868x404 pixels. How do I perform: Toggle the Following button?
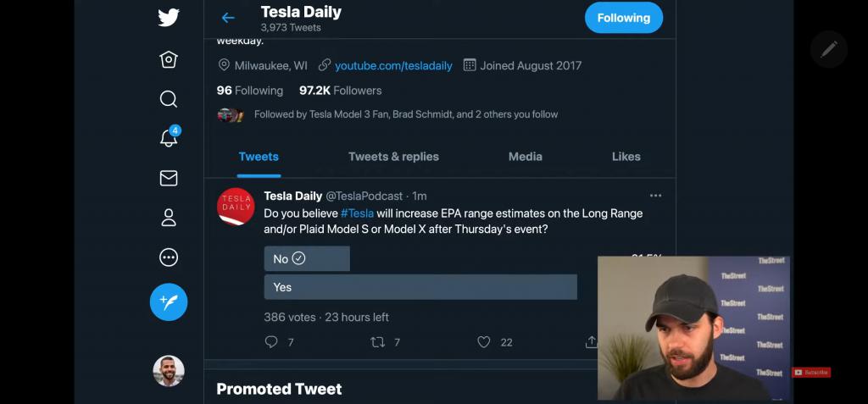(x=623, y=18)
